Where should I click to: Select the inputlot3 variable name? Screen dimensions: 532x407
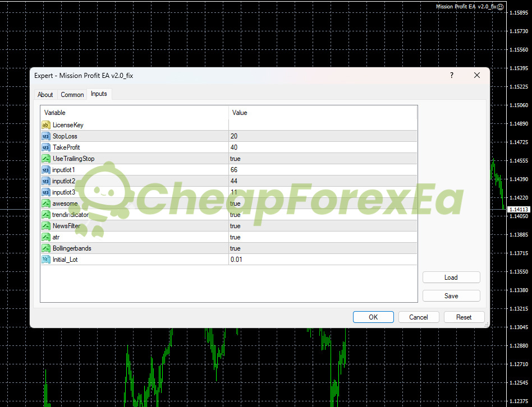pyautogui.click(x=63, y=192)
